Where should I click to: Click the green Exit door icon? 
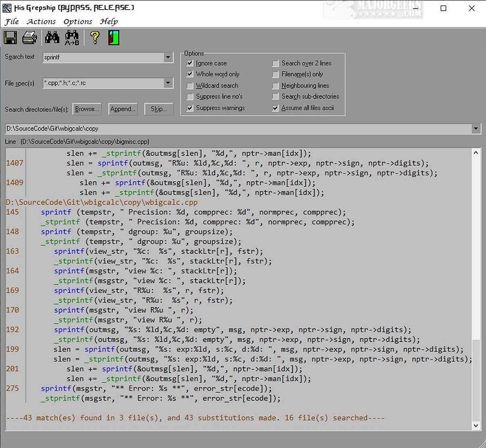114,38
